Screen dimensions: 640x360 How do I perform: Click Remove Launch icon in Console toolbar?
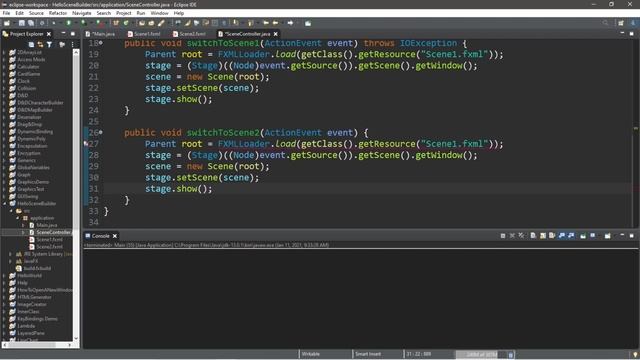[x=512, y=236]
